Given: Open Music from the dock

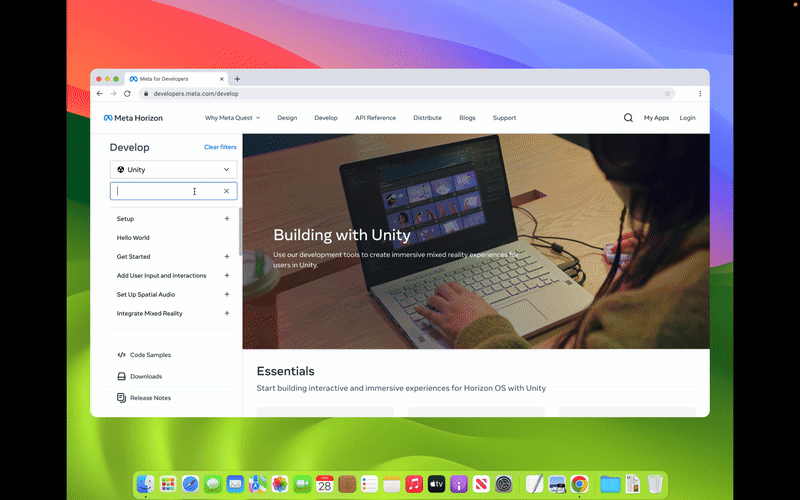Looking at the screenshot, I should (x=414, y=484).
